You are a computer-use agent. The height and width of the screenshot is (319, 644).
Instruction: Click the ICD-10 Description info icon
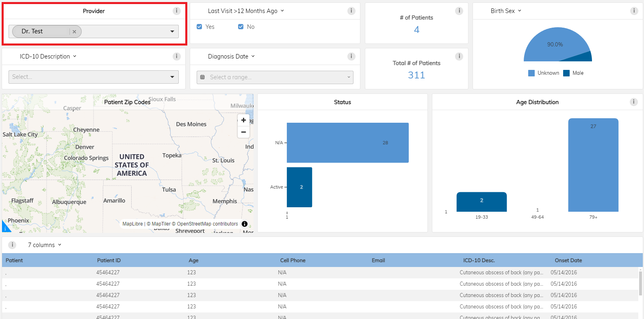tap(176, 56)
